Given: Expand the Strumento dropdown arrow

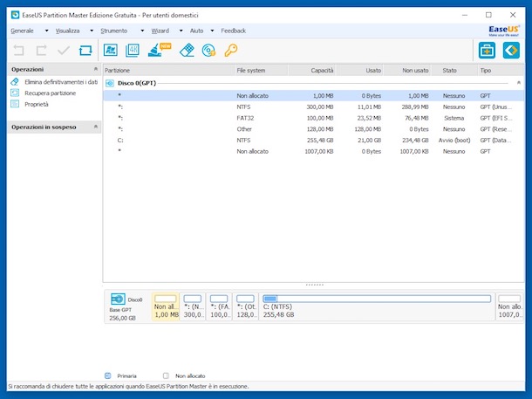Looking at the screenshot, I should click(x=142, y=31).
